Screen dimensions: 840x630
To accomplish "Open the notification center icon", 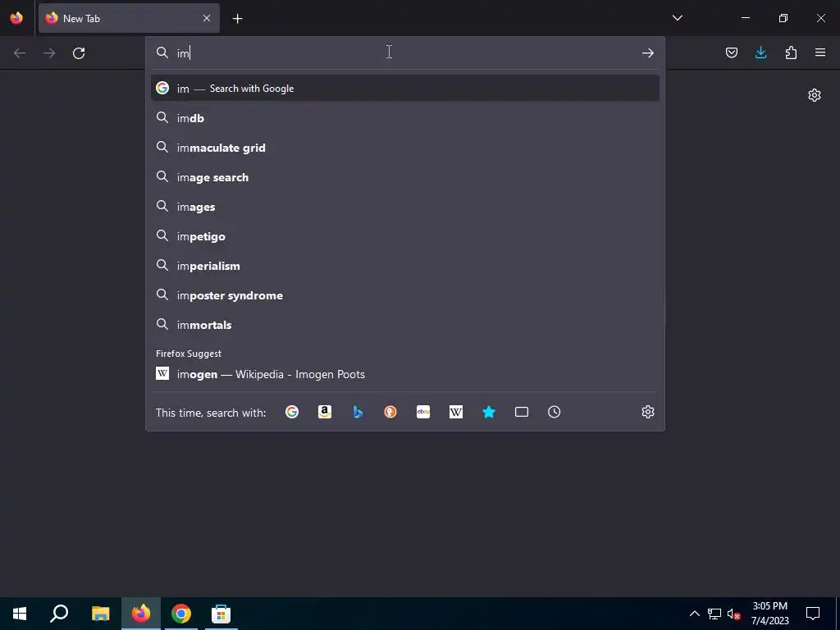I will coord(813,614).
